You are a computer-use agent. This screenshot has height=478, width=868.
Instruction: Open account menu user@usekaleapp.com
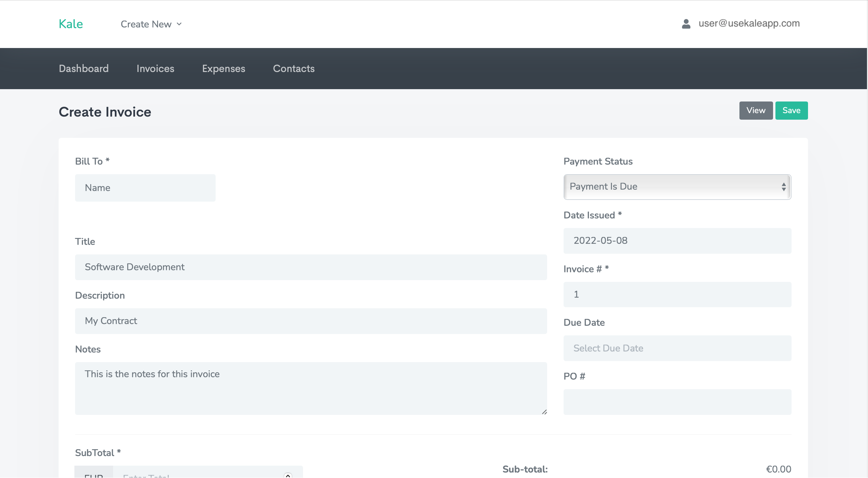(749, 23)
